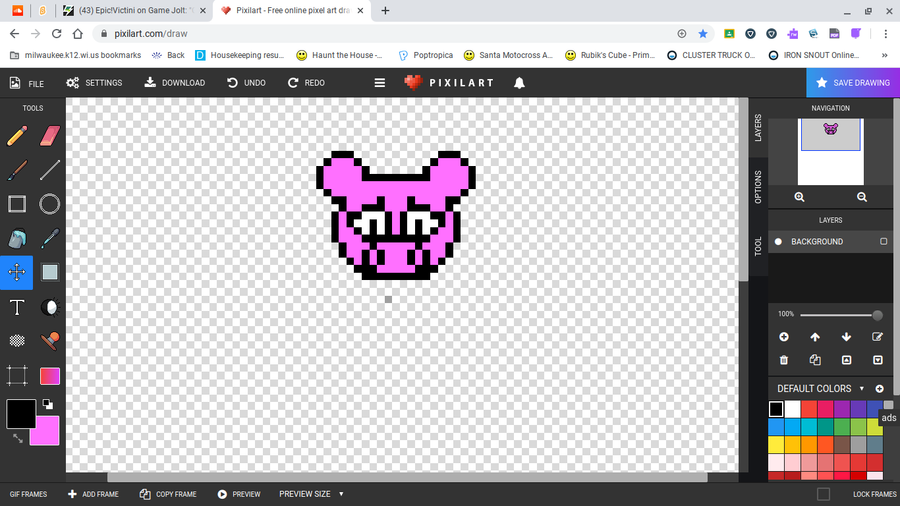Viewport: 900px width, 506px height.
Task: Select the Move tool
Action: coord(17,273)
